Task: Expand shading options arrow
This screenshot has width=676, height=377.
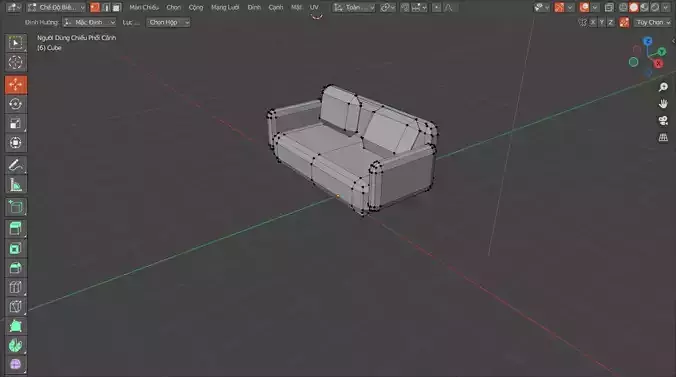Action: point(666,7)
